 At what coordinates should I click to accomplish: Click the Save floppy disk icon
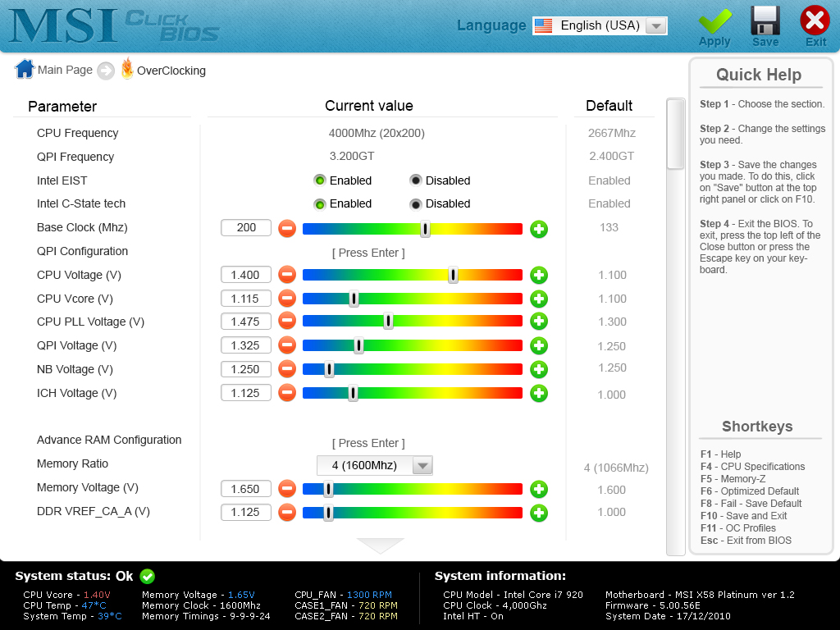pyautogui.click(x=765, y=21)
